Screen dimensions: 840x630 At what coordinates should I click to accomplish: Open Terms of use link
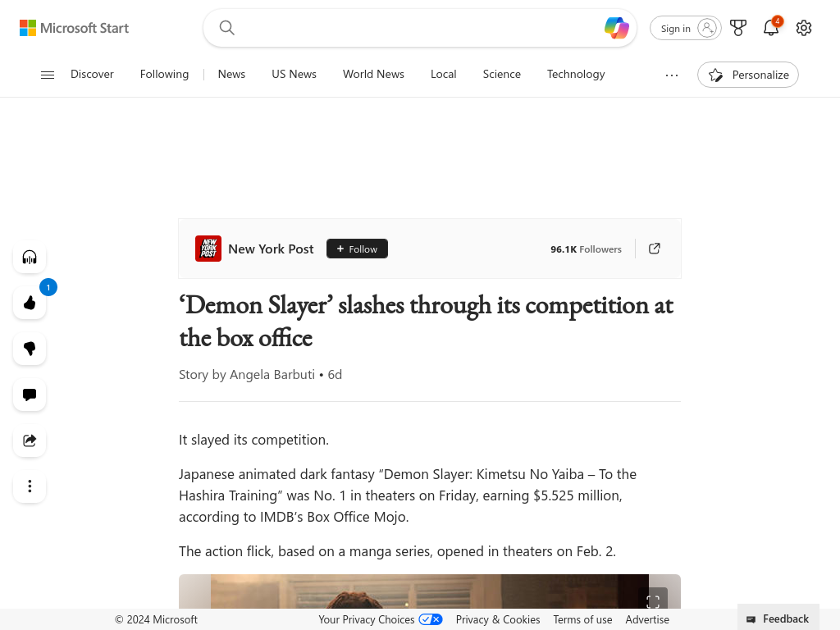(583, 619)
